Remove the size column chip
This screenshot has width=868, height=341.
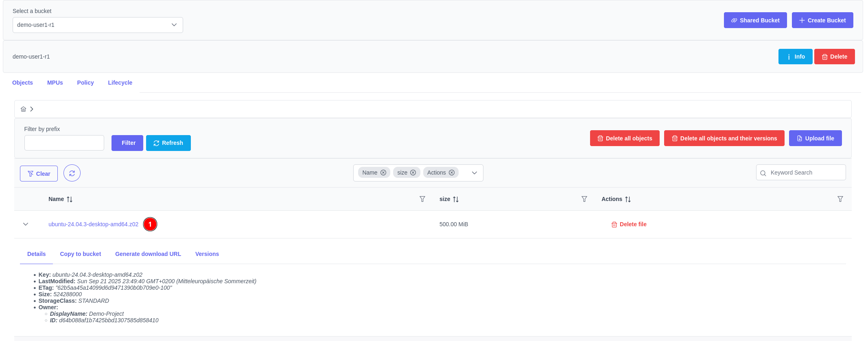[413, 173]
